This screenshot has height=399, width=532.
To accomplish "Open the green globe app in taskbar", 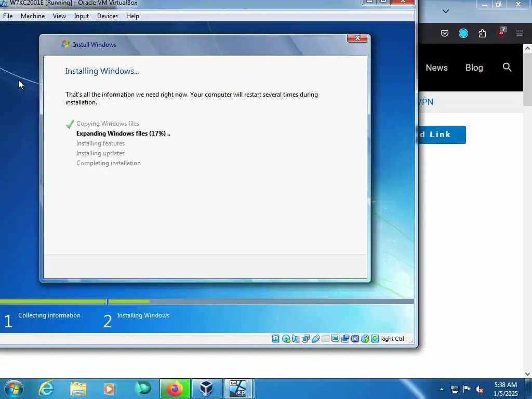I will 143,389.
